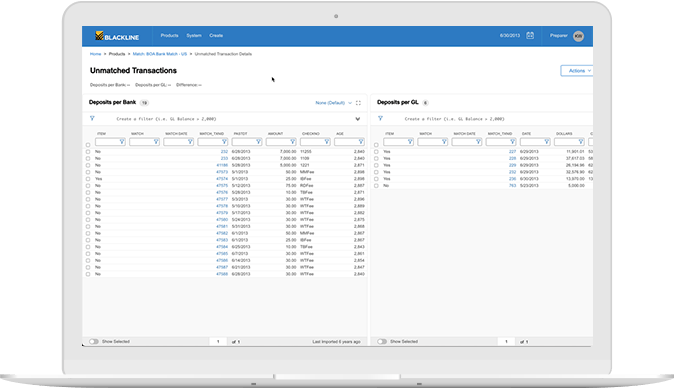Open GL transaction link 229
This screenshot has height=390, width=674.
512,165
